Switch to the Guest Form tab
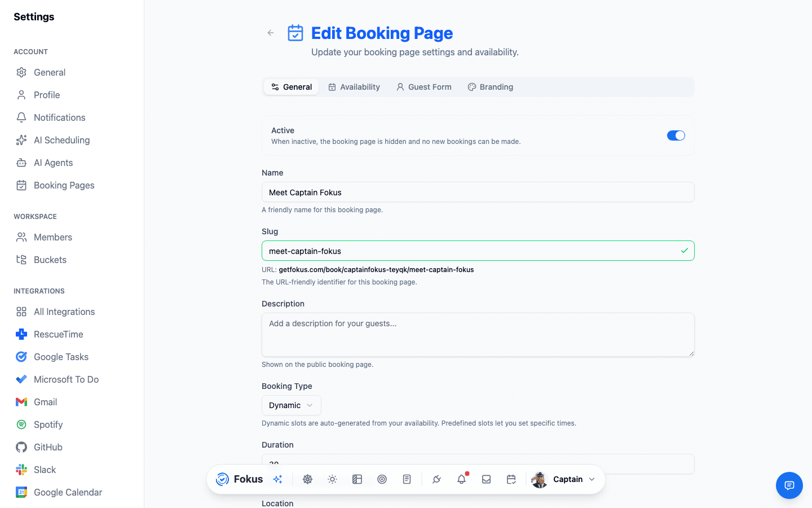This screenshot has height=508, width=812. point(423,87)
